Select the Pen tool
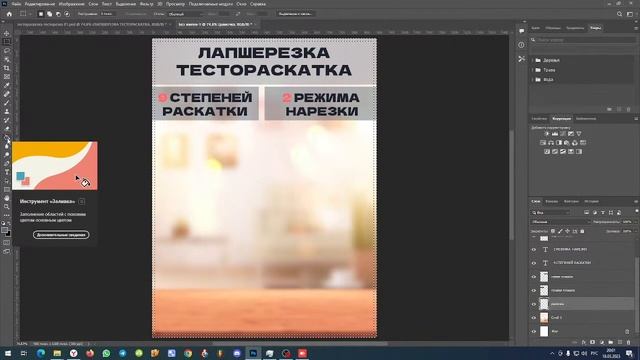 tap(7, 163)
